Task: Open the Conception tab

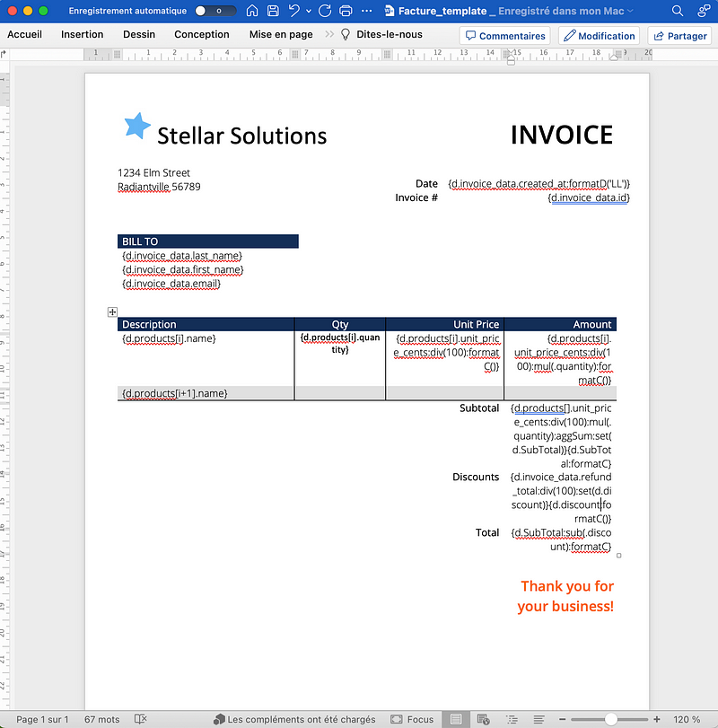Action: click(201, 34)
